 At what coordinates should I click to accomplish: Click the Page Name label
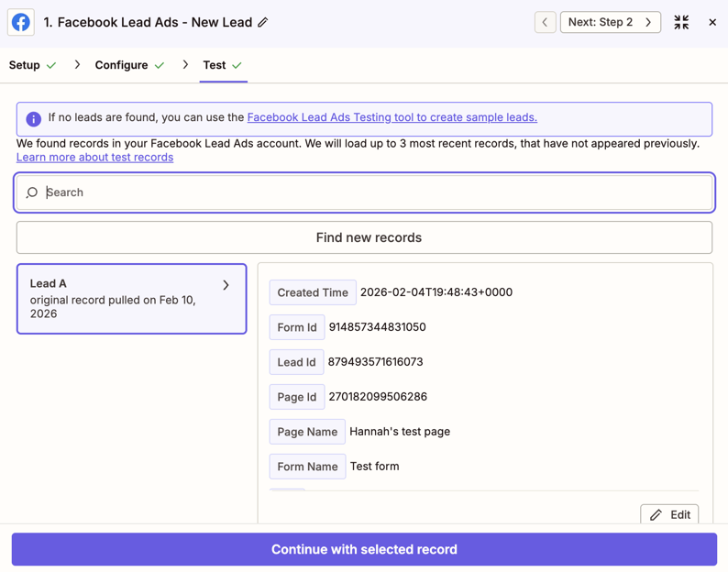(x=307, y=432)
